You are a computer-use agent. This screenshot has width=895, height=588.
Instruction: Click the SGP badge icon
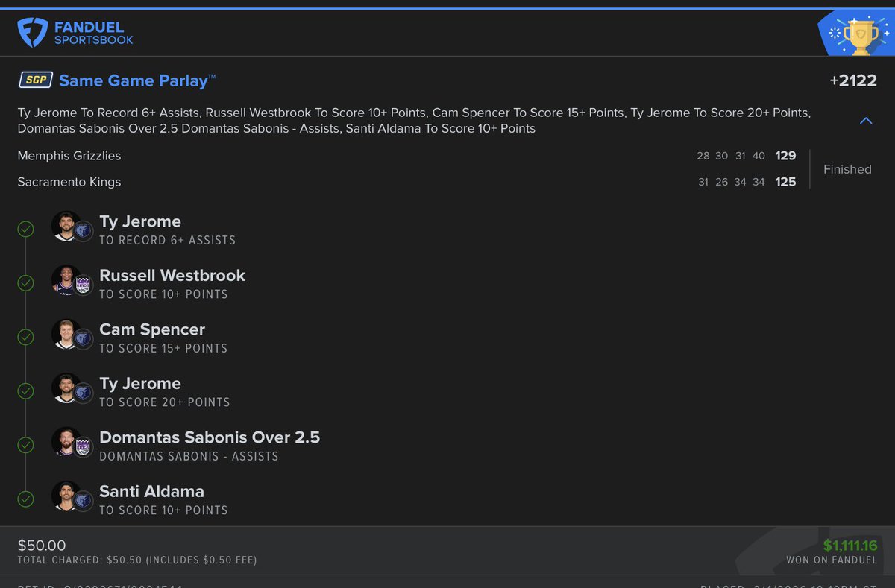(x=36, y=80)
